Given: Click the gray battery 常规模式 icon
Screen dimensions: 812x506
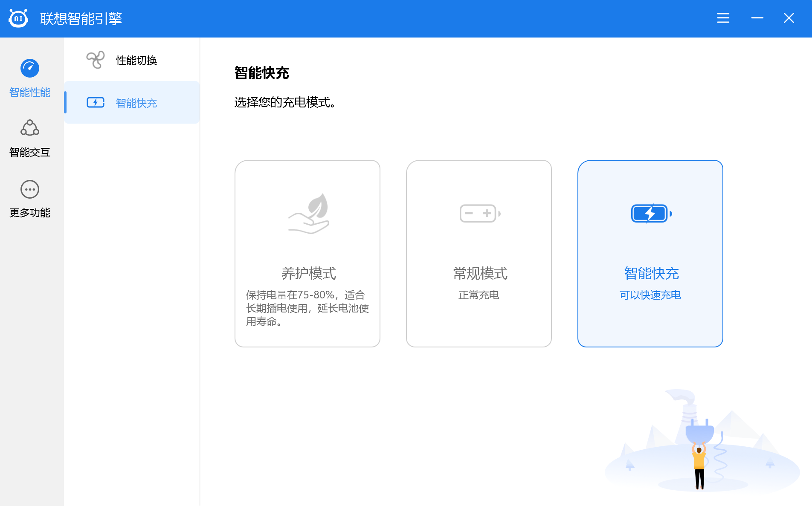Looking at the screenshot, I should tap(480, 213).
